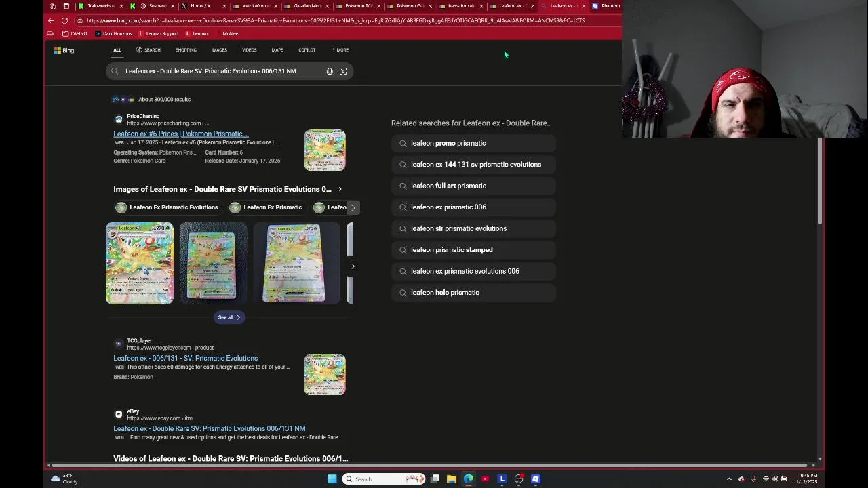Image resolution: width=868 pixels, height=488 pixels.
Task: Open Lenovo Support bookmark
Action: [x=159, y=33]
